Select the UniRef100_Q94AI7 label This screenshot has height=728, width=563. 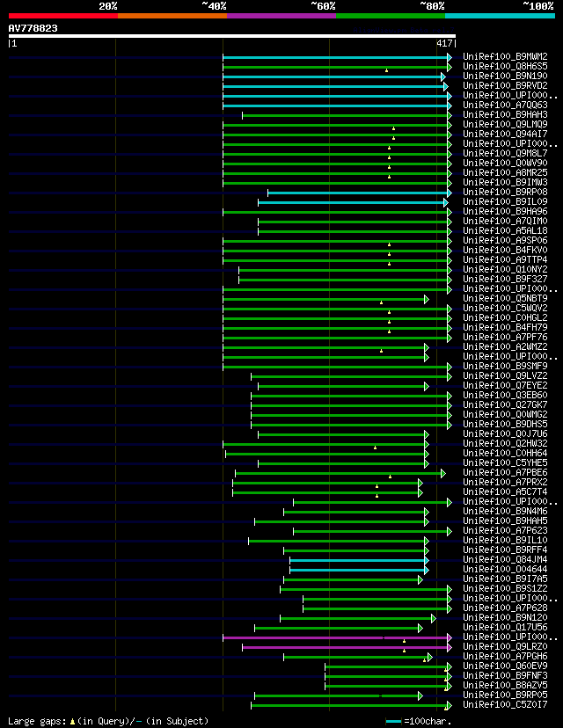(x=506, y=135)
